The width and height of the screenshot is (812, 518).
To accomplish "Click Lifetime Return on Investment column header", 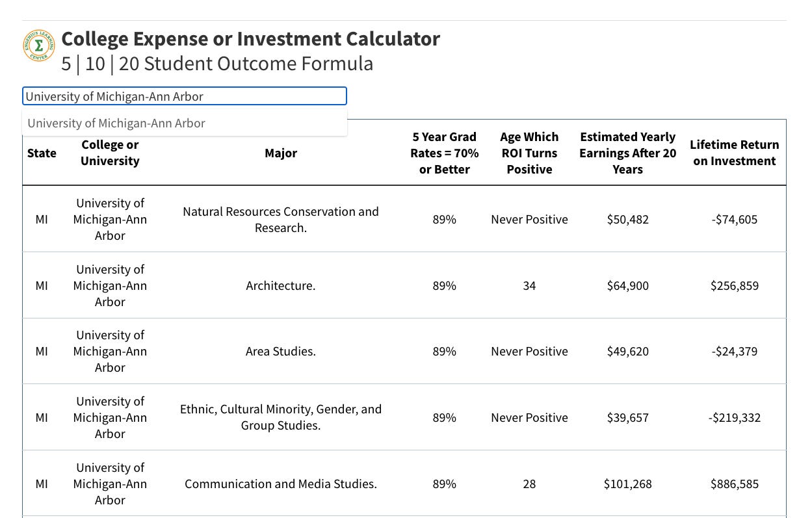I will 734,153.
